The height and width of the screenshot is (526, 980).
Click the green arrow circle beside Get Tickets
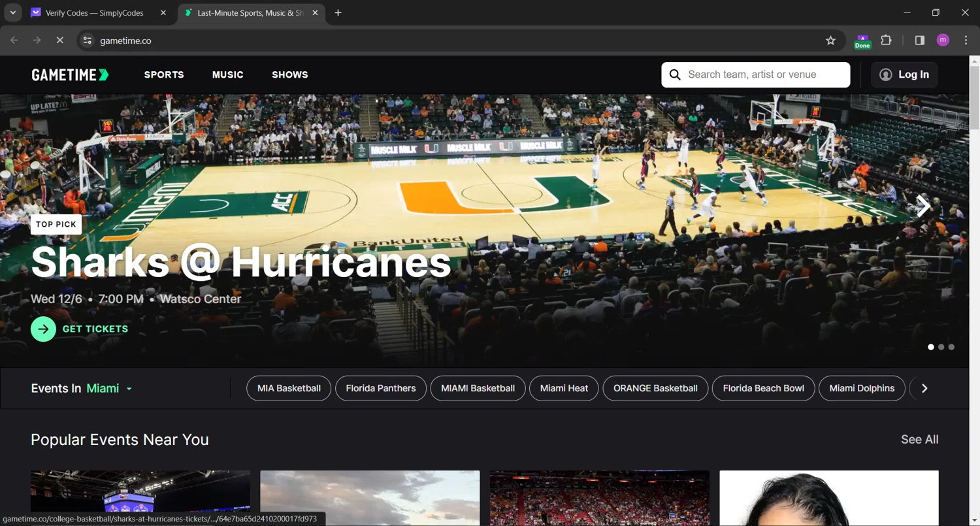(43, 329)
